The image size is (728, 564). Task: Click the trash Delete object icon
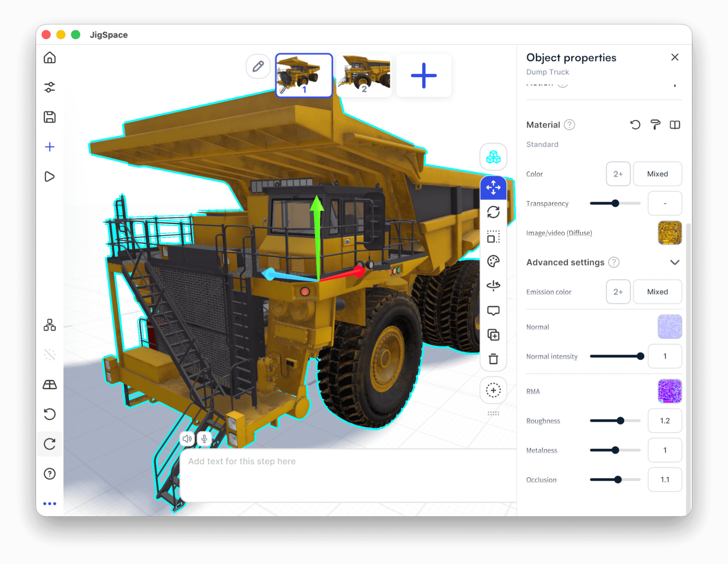point(493,359)
